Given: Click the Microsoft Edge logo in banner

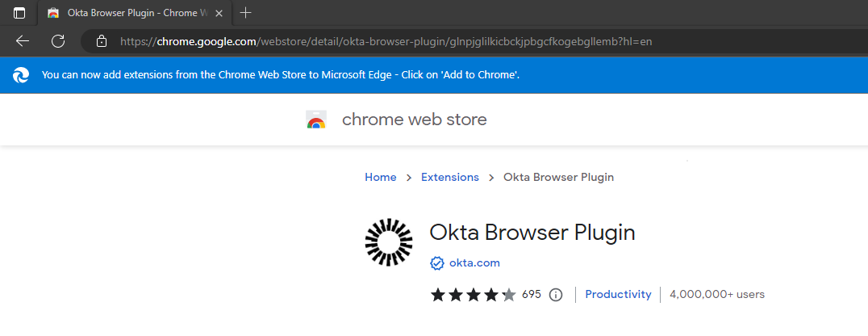Looking at the screenshot, I should 21,75.
